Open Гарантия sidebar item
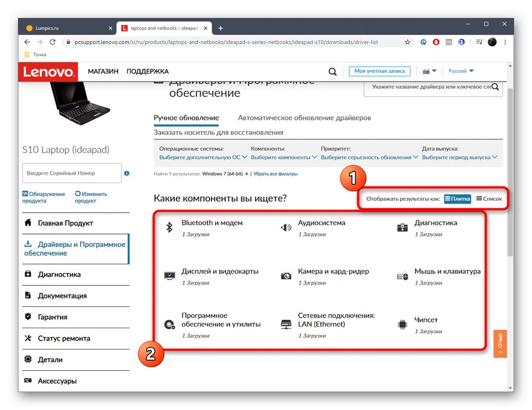Viewport: 532px width, 410px height. (x=76, y=318)
